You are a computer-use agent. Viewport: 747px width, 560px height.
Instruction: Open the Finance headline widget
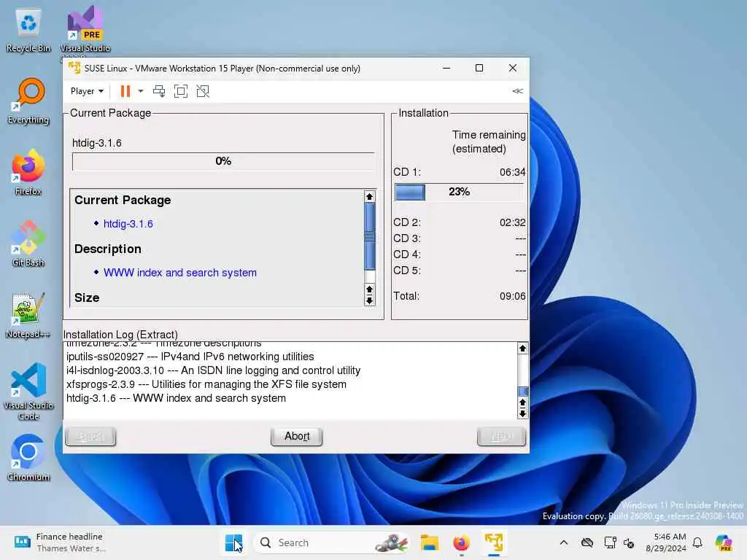60,542
